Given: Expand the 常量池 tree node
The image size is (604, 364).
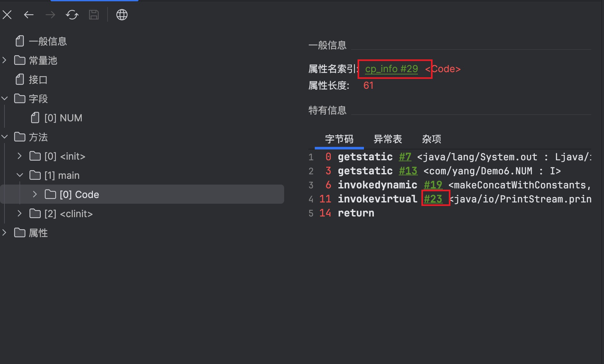Looking at the screenshot, I should pyautogui.click(x=4, y=60).
